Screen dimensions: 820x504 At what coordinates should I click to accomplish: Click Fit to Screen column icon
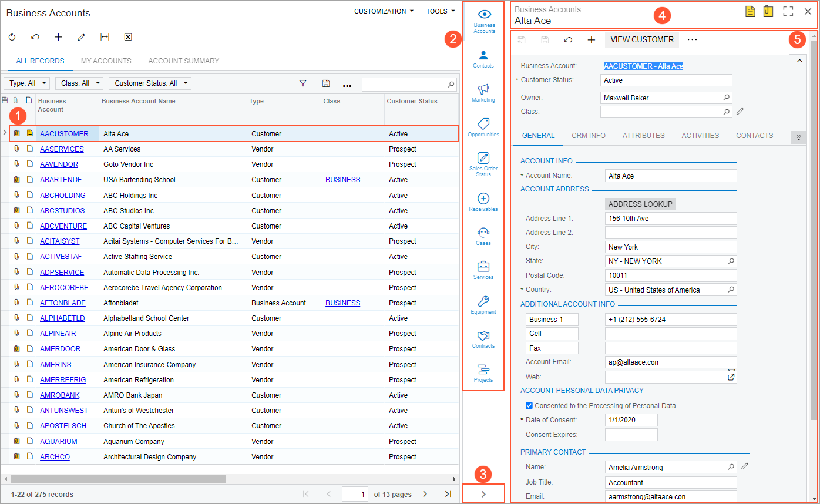(x=105, y=37)
